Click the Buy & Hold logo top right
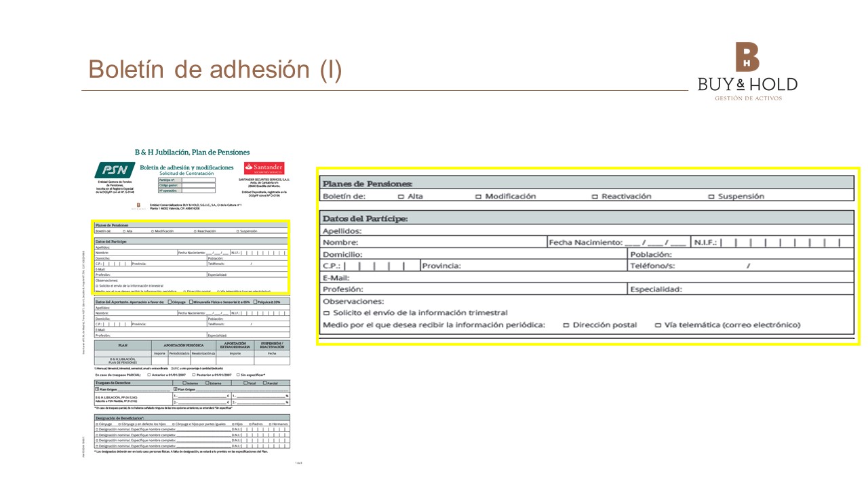Screen dimensions: 868x488 pos(747,71)
